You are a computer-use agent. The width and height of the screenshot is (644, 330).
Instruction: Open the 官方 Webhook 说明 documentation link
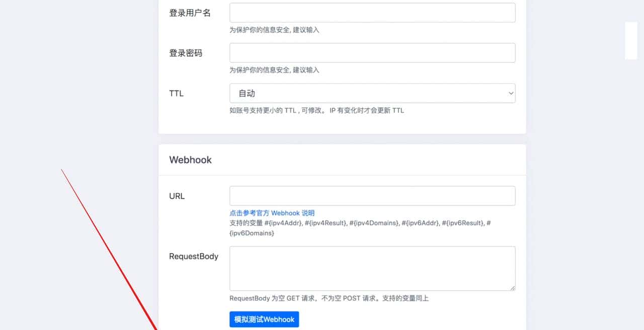coord(272,213)
